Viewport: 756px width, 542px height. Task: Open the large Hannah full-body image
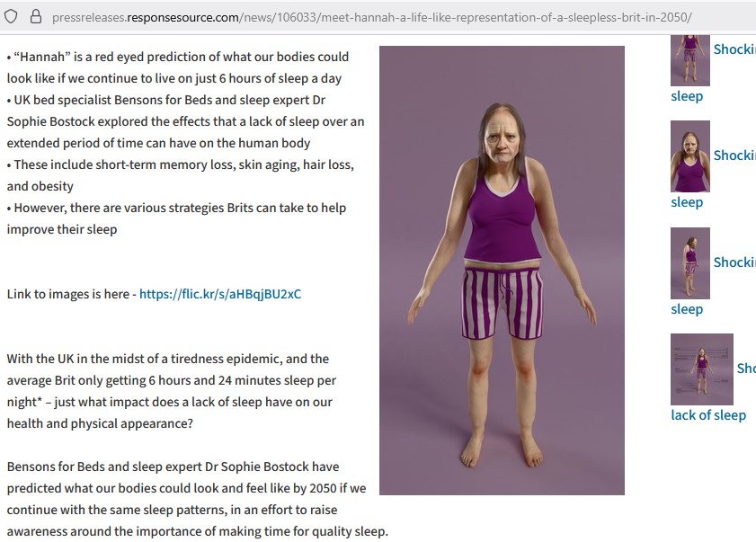(x=502, y=271)
